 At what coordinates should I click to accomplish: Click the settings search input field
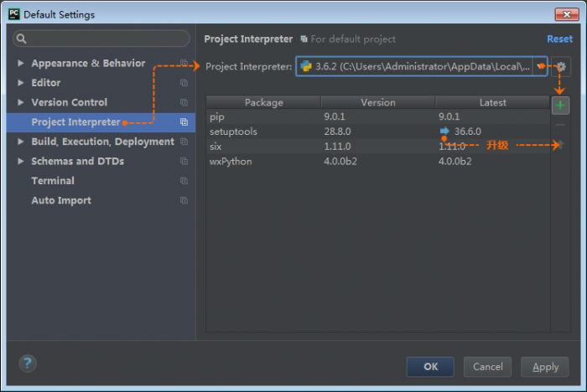coord(105,39)
